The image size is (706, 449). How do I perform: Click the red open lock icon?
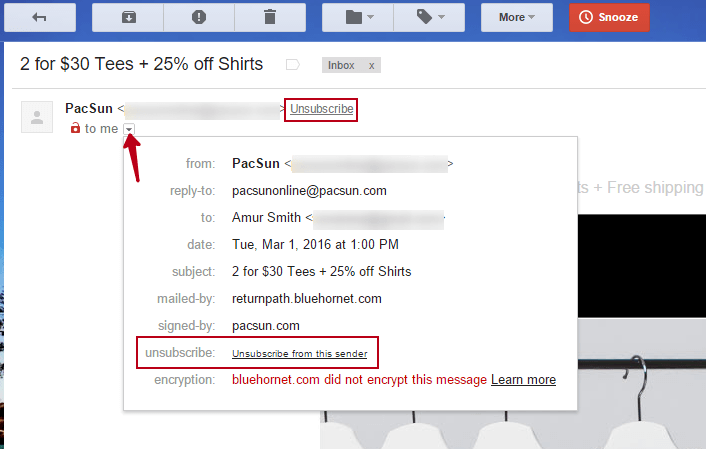point(74,129)
